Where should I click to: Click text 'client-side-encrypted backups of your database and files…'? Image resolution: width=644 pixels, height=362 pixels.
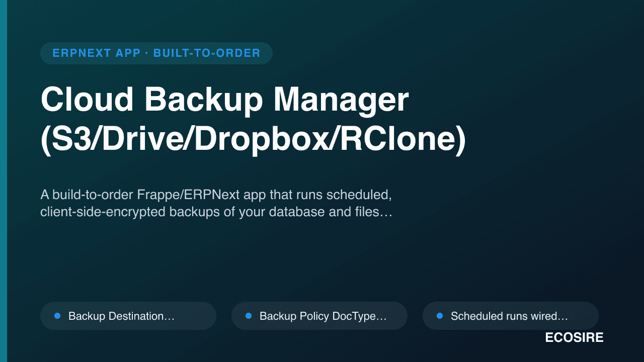click(216, 212)
